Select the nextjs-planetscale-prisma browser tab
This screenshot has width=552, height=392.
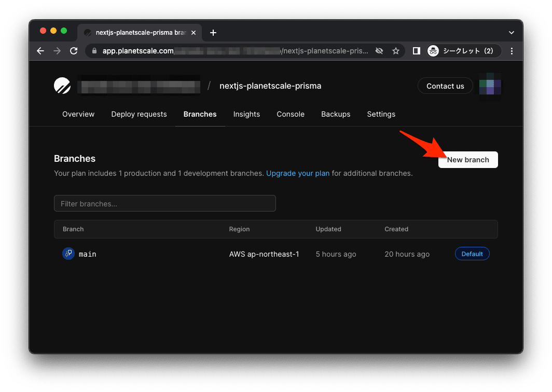click(140, 33)
